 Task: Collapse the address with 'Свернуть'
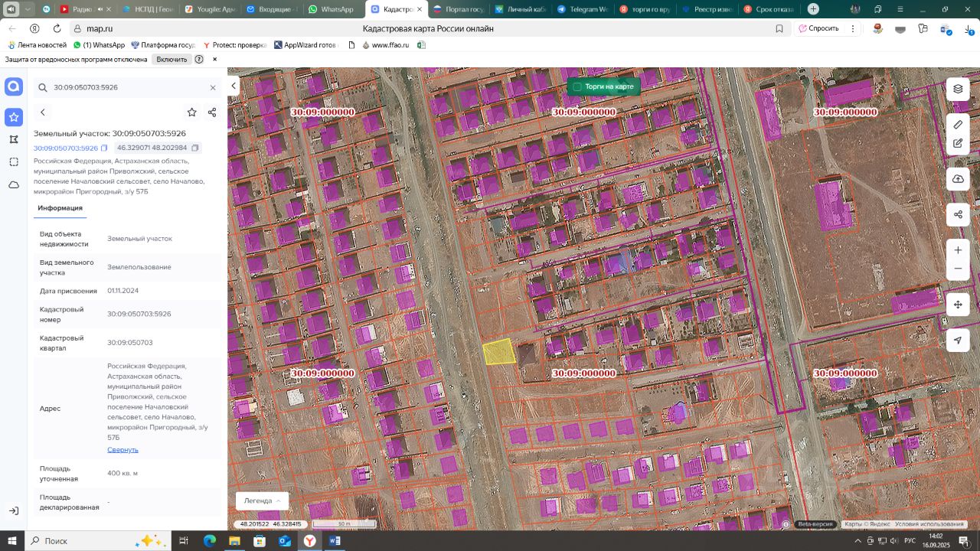coord(122,450)
